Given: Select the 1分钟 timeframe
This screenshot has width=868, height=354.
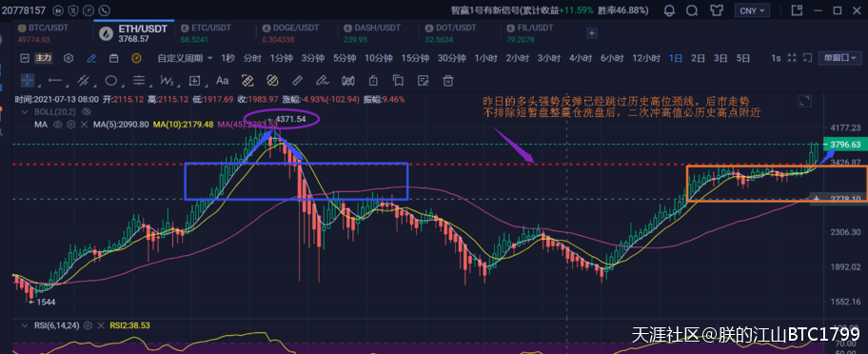Looking at the screenshot, I should pyautogui.click(x=281, y=58).
